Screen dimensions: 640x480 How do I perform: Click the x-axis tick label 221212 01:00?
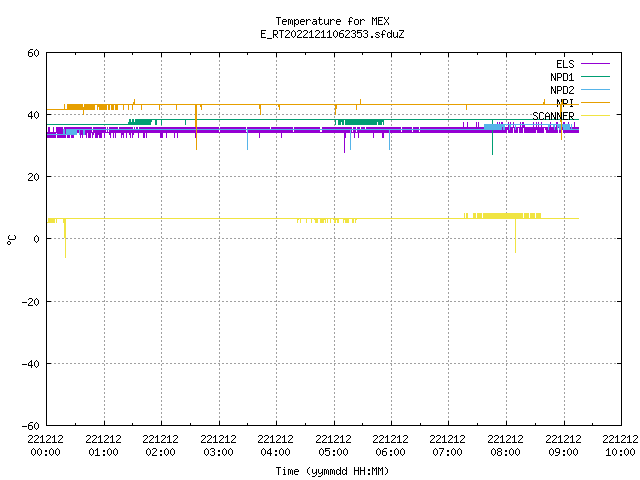point(103,446)
